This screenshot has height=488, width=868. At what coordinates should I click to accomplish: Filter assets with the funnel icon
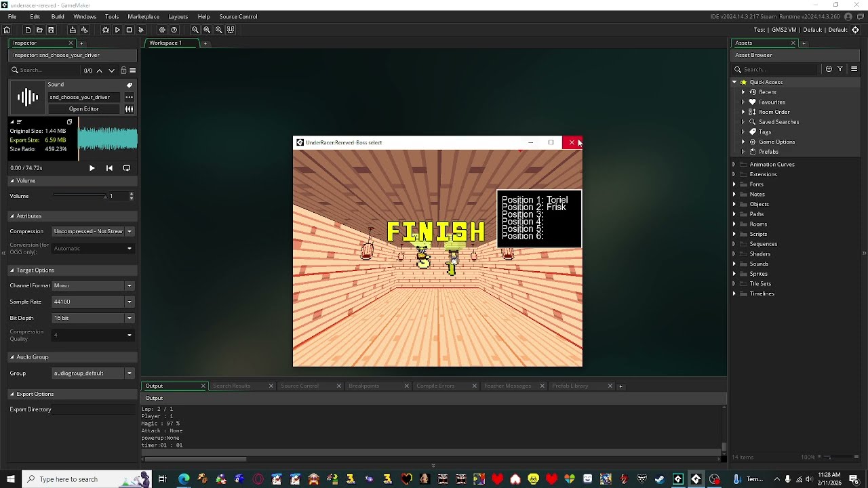(x=840, y=69)
